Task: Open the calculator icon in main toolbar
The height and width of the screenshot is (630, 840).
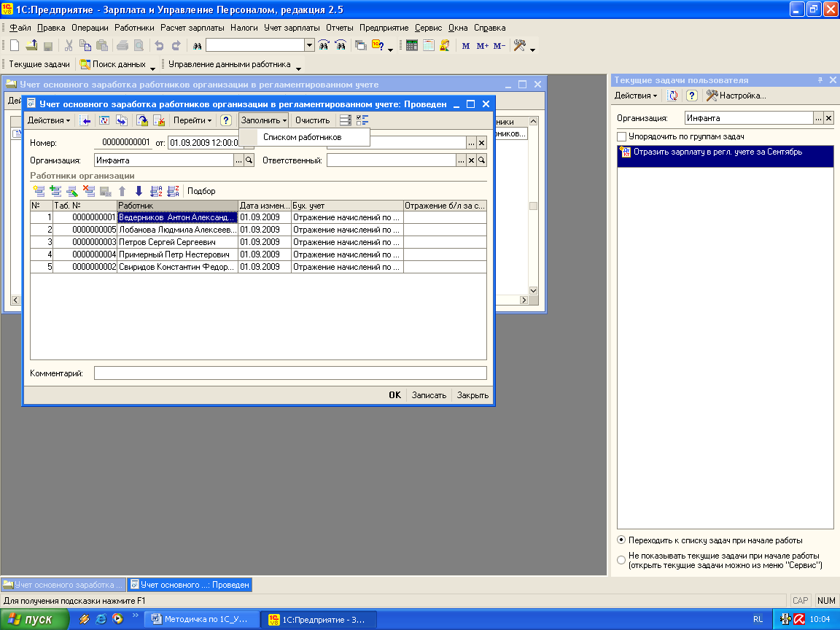Action: (411, 46)
